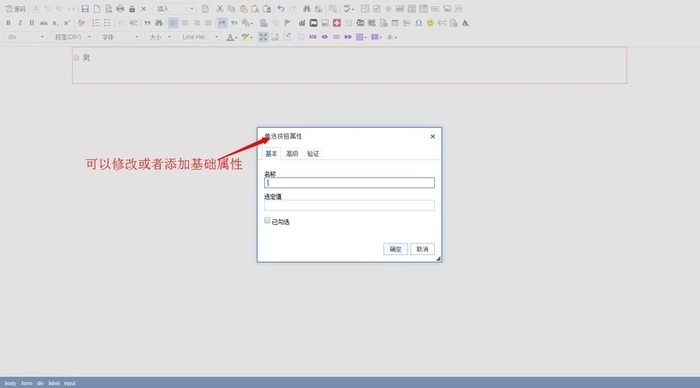
Task: Click the Source (源码) button
Action: 15,9
